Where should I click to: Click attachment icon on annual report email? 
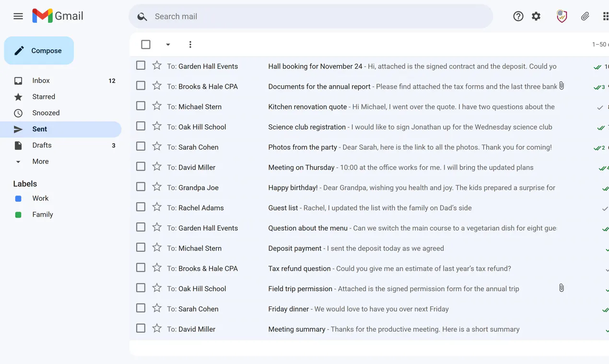(562, 86)
